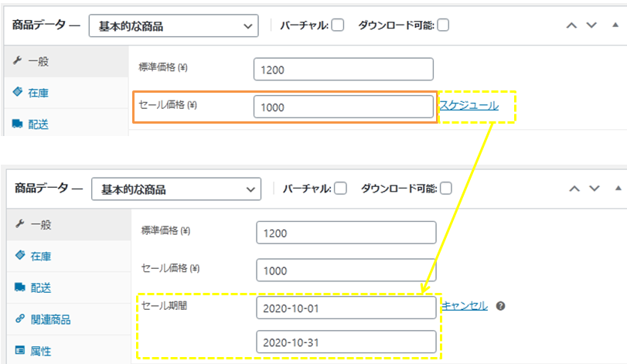Image resolution: width=627 pixels, height=364 pixels.
Task: Click wrench icon of 一般 tab in upper panel
Action: click(x=17, y=61)
